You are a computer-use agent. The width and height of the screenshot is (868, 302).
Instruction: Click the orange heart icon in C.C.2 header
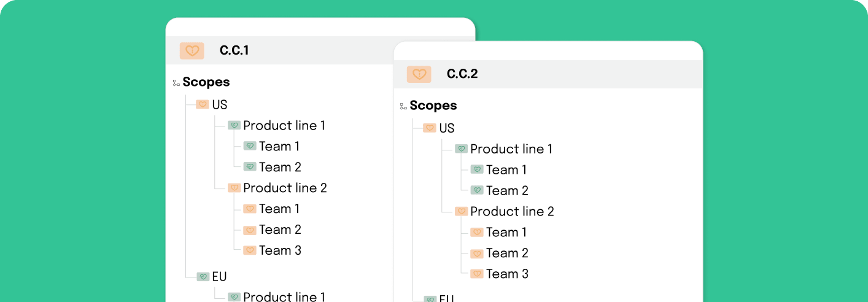coord(419,74)
